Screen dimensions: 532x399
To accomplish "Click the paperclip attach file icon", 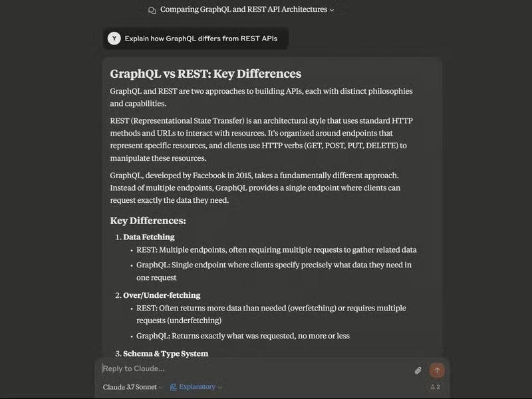I will click(x=418, y=370).
